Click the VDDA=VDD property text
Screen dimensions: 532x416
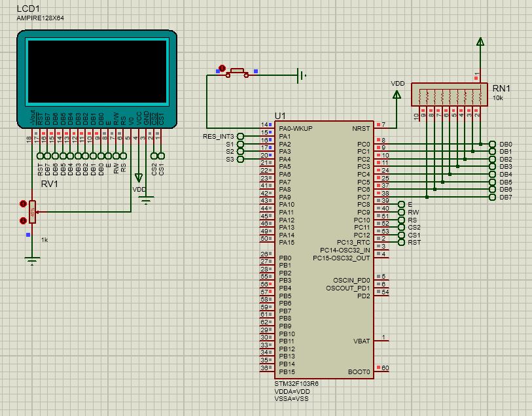coord(292,392)
